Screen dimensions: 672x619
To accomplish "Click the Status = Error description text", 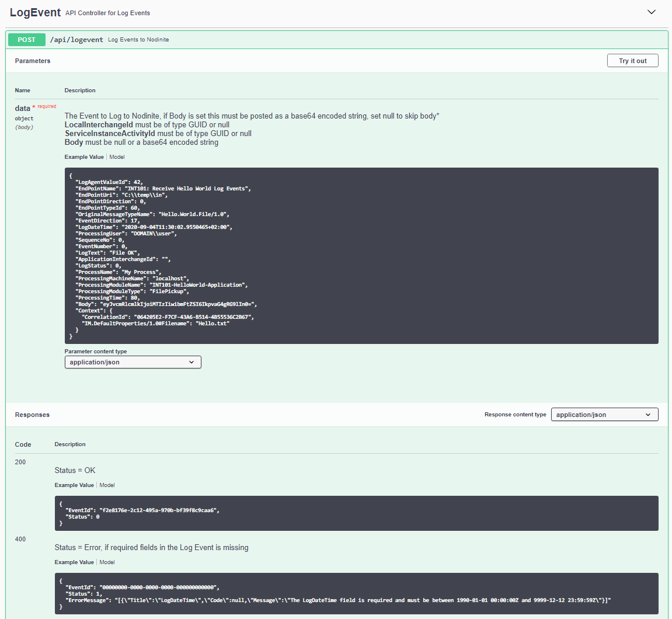I will (x=151, y=547).
